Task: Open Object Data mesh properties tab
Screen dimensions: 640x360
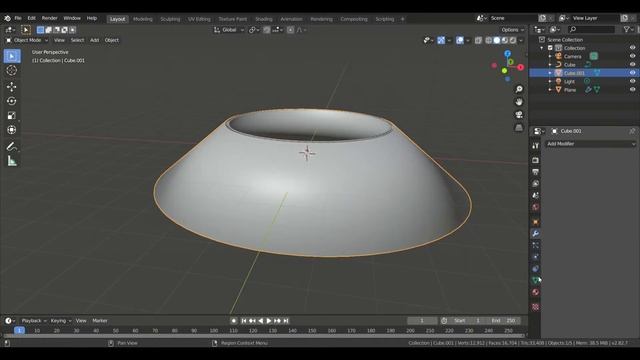Action: (536, 280)
